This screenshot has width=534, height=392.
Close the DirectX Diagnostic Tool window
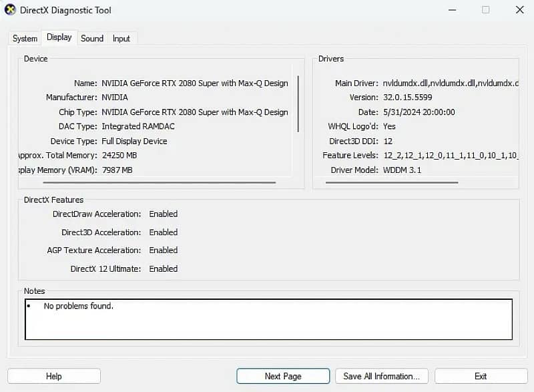[x=520, y=10]
